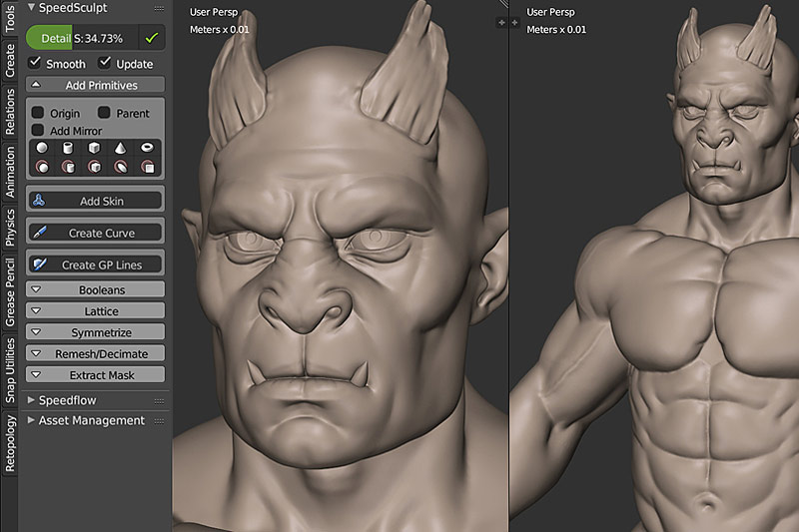The image size is (799, 532).
Task: Add a cube primitive
Action: [x=94, y=148]
